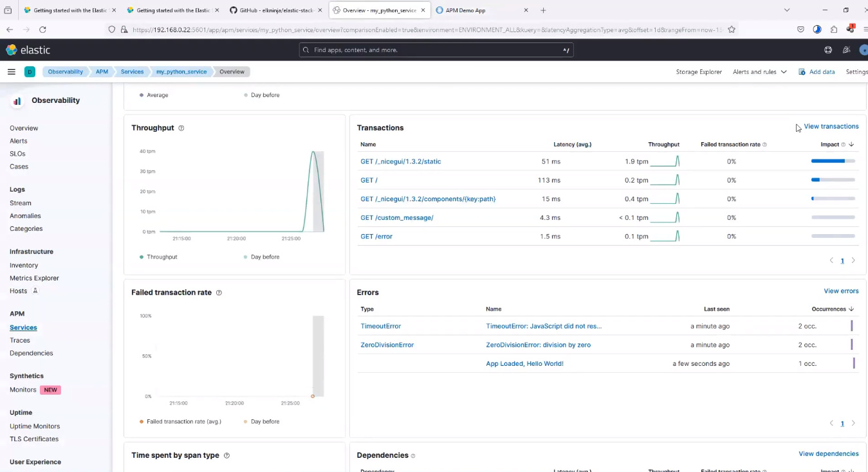This screenshot has height=472, width=868.
Task: Click the APM breadcrumb
Action: [102, 72]
